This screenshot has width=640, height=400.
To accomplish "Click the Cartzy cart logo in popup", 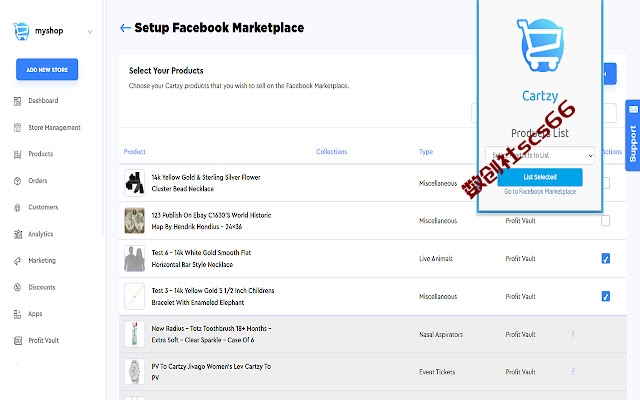I will (540, 45).
